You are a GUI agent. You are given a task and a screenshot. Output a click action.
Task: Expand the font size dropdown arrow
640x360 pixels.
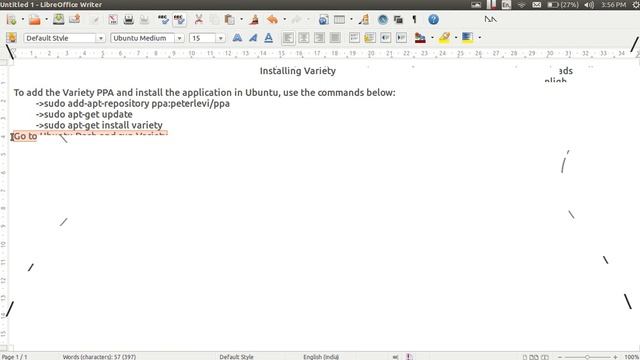(x=220, y=38)
